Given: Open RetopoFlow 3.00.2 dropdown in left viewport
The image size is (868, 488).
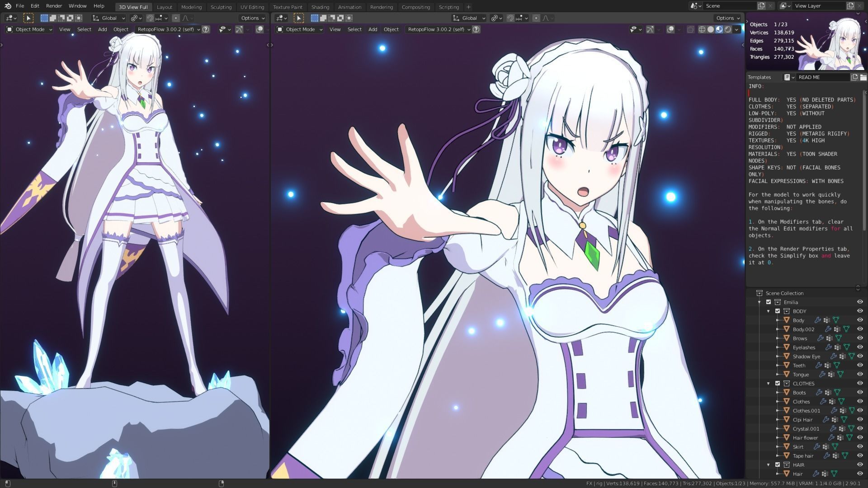Looking at the screenshot, I should [168, 29].
